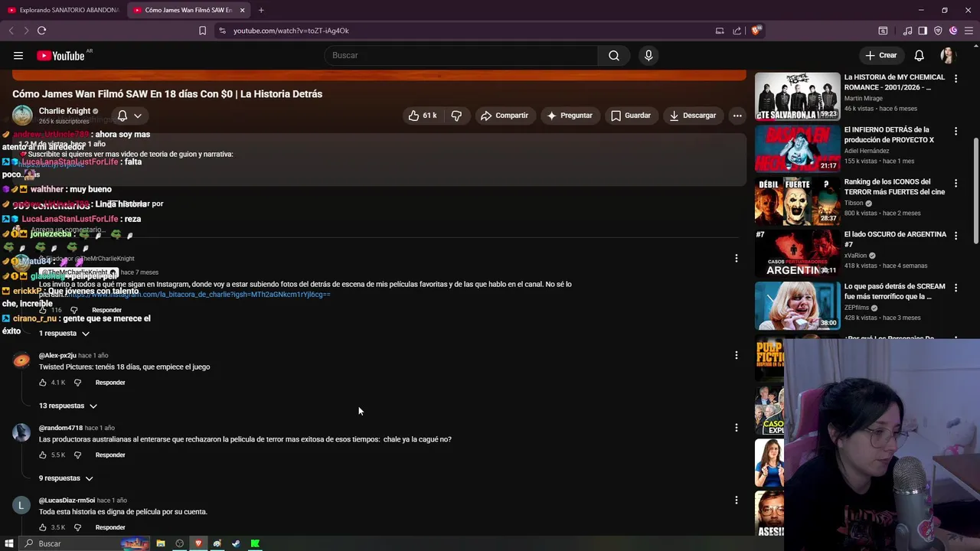Like the video with 61 k thumbs-up
This screenshot has height=551, width=980.
422,116
